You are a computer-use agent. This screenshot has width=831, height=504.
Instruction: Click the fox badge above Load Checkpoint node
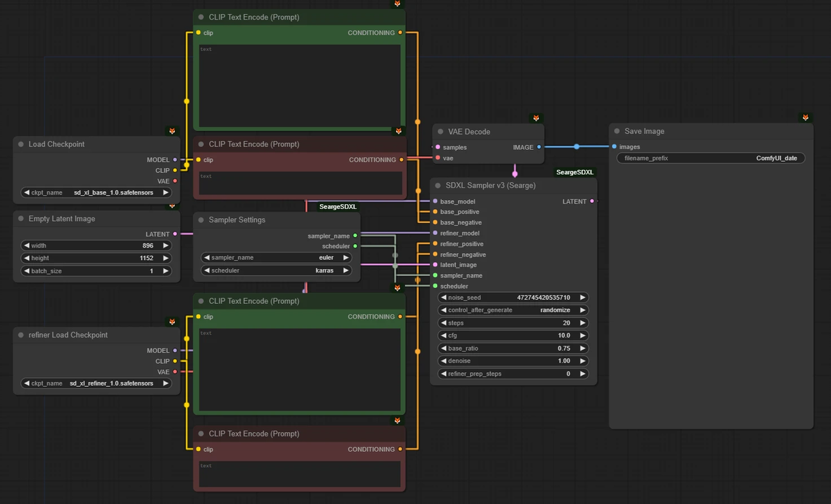[x=172, y=131]
